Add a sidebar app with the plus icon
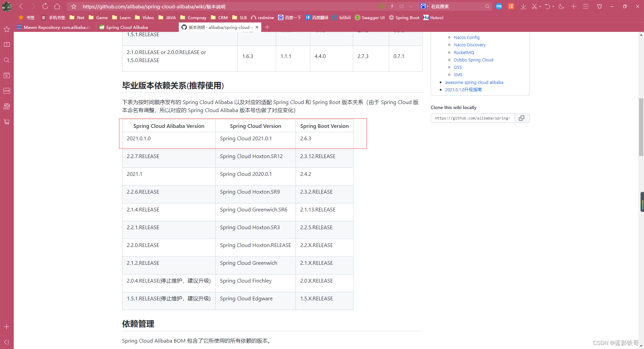 click(7, 327)
